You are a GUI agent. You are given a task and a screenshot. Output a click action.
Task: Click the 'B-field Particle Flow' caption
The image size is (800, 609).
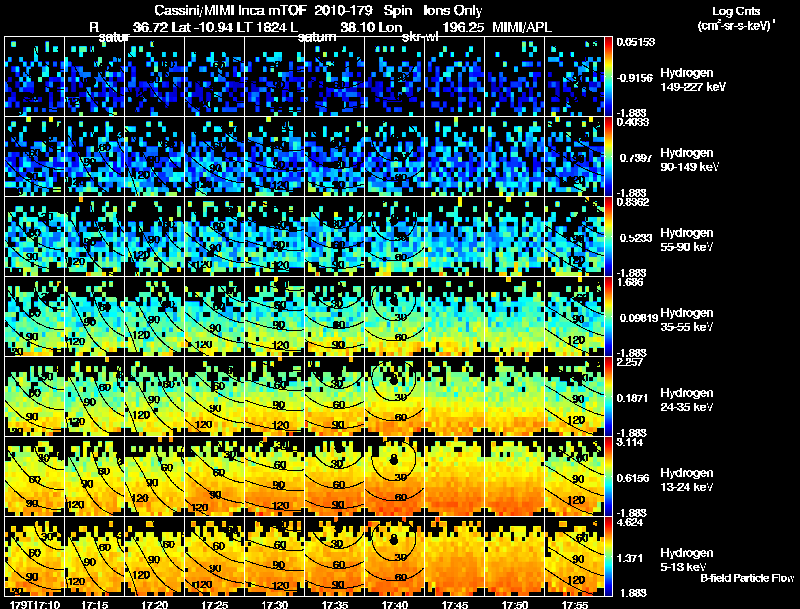[747, 578]
